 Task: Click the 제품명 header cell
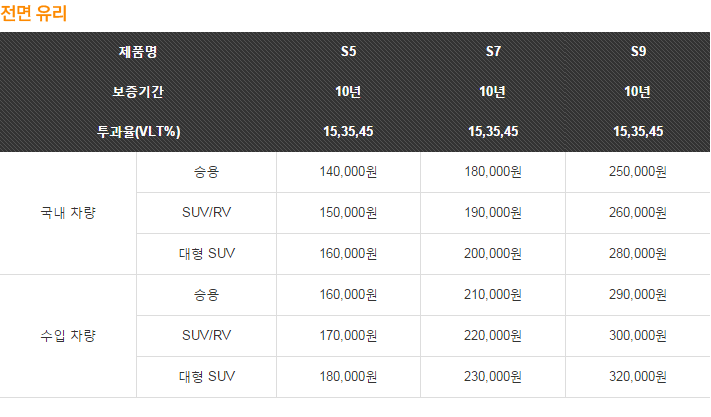coord(138,51)
